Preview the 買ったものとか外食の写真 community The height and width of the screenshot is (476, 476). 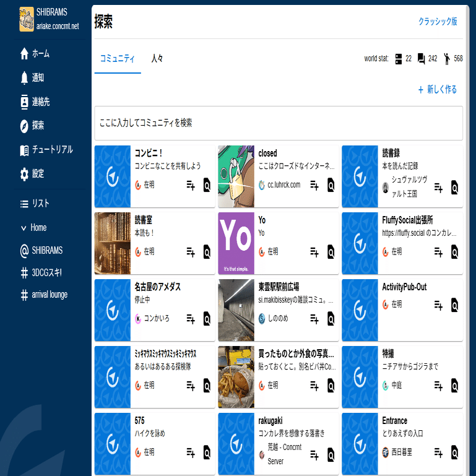[x=331, y=386]
